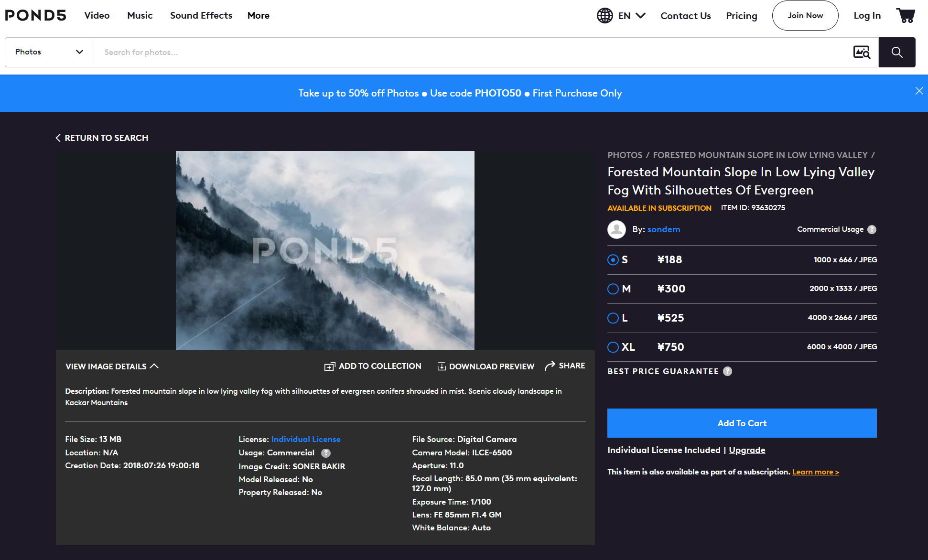Click the Add To Cart button
The image size is (928, 560).
pyautogui.click(x=742, y=423)
